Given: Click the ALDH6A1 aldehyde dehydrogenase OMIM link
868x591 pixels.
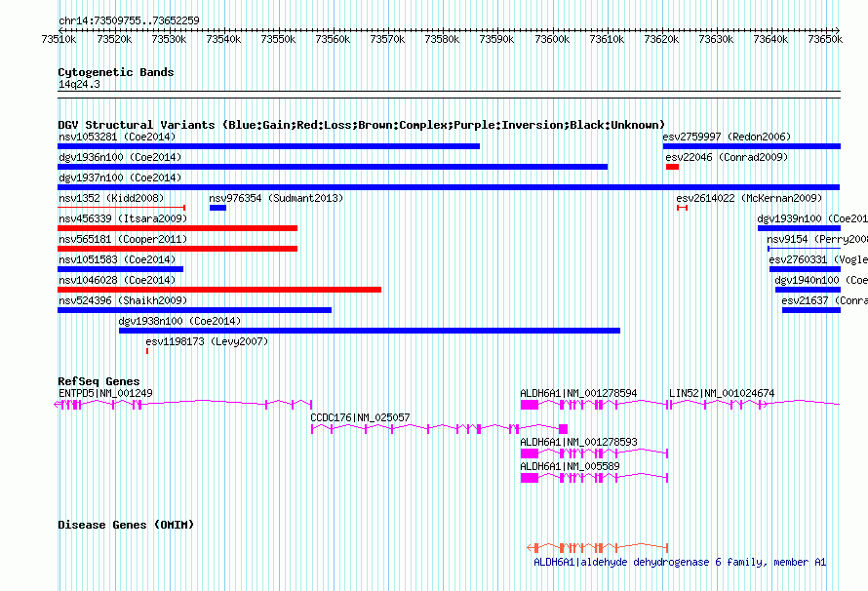Looking at the screenshot, I should (680, 562).
